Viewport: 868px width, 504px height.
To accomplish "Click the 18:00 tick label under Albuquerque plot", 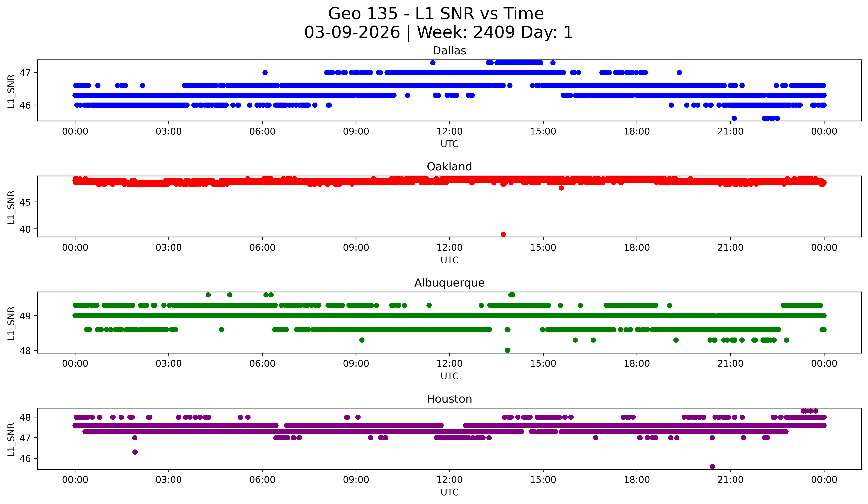I will (637, 364).
